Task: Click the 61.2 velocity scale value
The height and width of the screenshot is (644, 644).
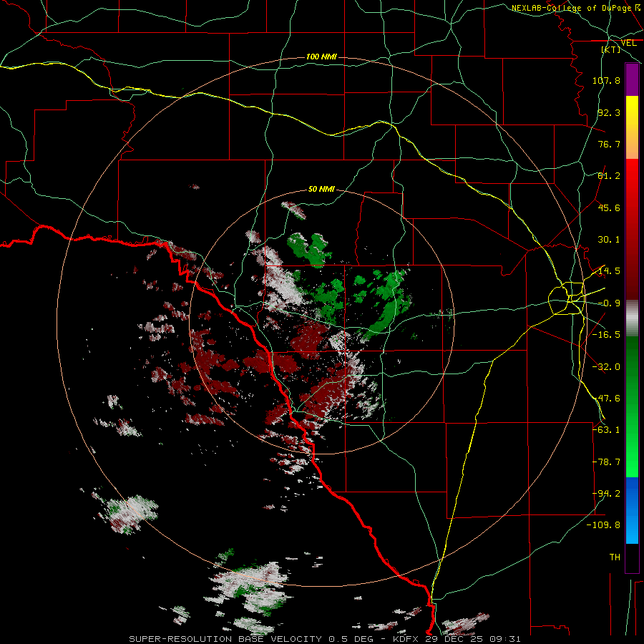Action: pos(609,176)
